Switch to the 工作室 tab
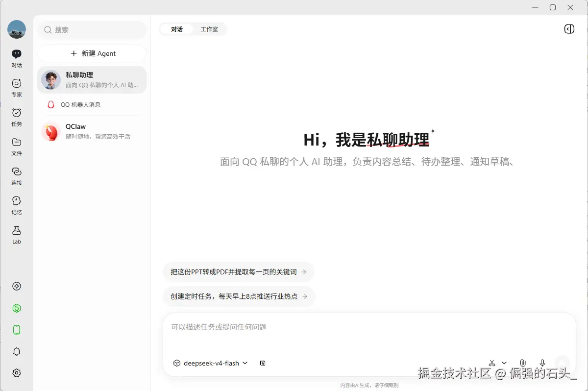 pos(209,29)
